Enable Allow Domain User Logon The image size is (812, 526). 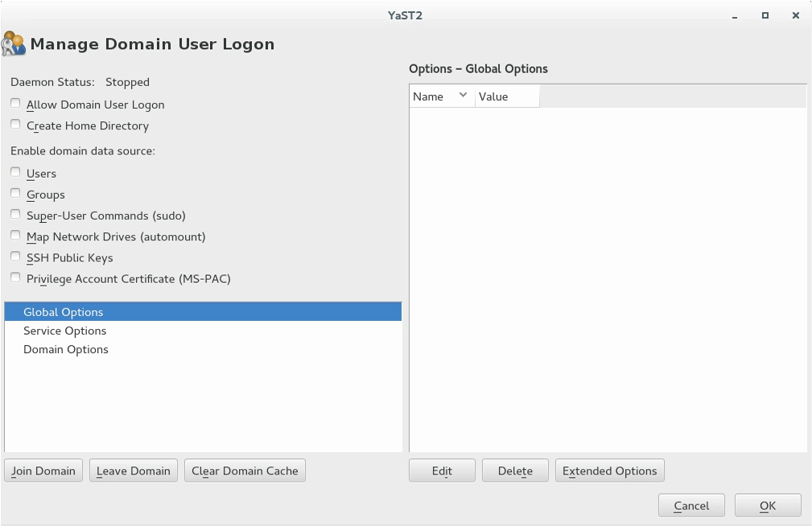tap(14, 103)
